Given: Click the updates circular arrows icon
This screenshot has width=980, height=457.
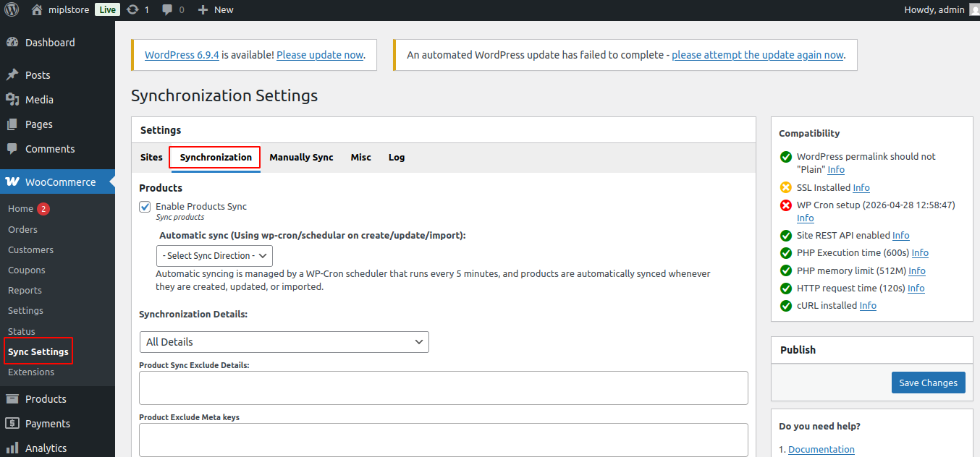Looking at the screenshot, I should click(x=132, y=9).
